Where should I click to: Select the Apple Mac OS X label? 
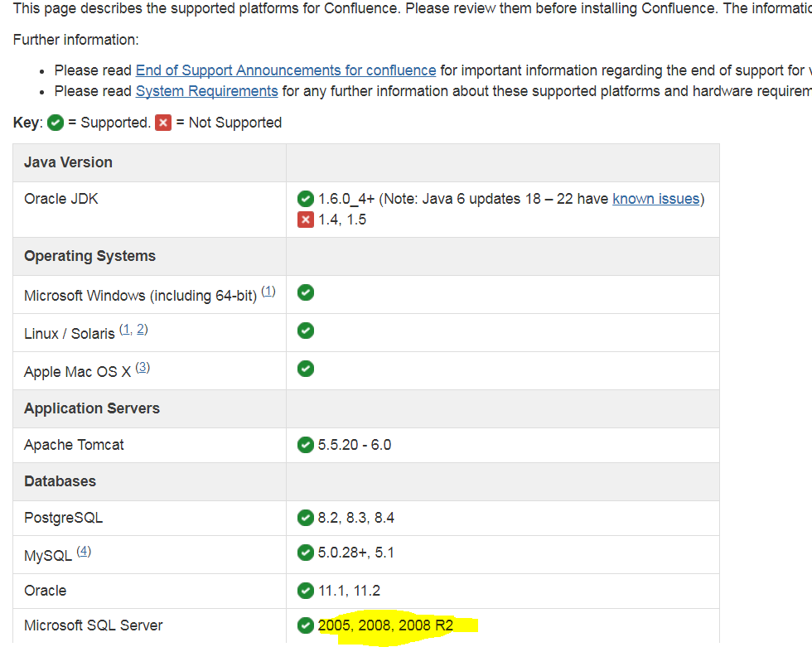(77, 372)
